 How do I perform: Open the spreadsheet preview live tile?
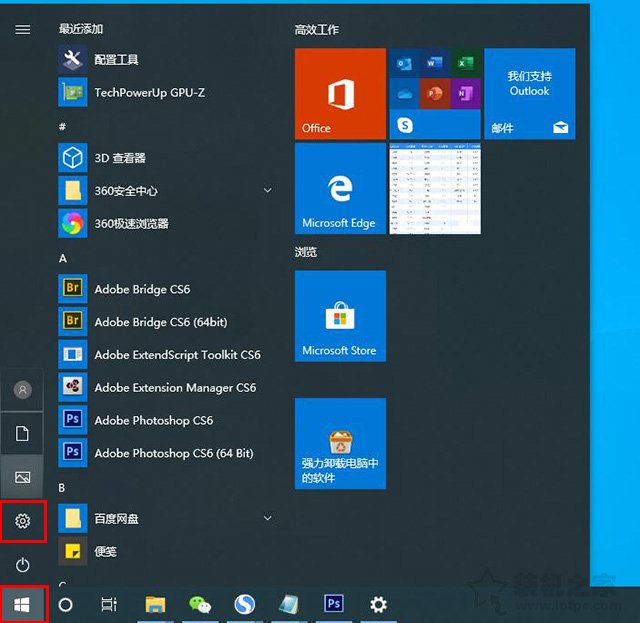click(435, 188)
